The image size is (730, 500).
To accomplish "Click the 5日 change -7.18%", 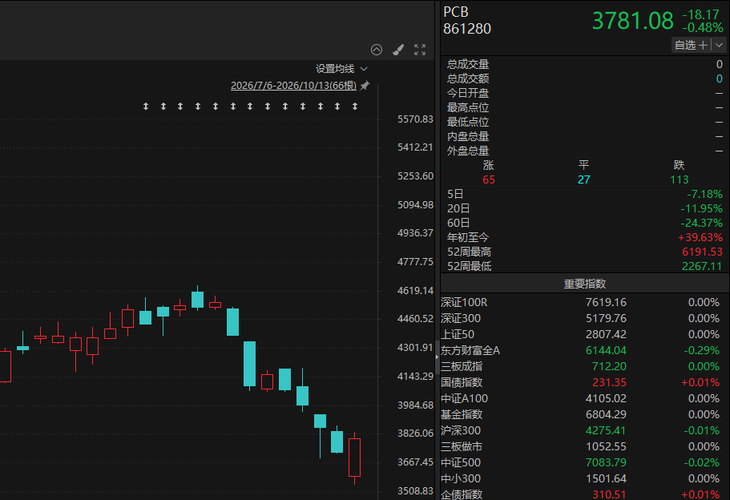I will point(704,194).
